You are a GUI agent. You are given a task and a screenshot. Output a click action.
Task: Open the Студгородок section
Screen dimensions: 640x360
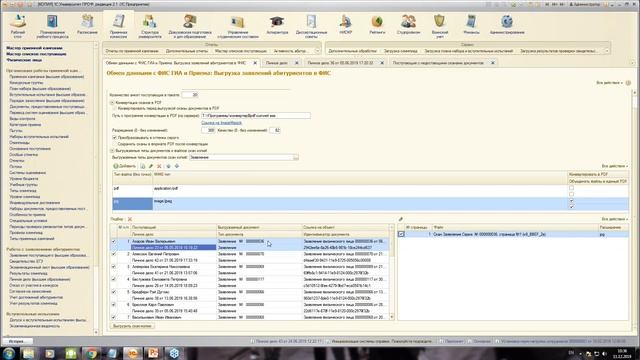point(408,24)
